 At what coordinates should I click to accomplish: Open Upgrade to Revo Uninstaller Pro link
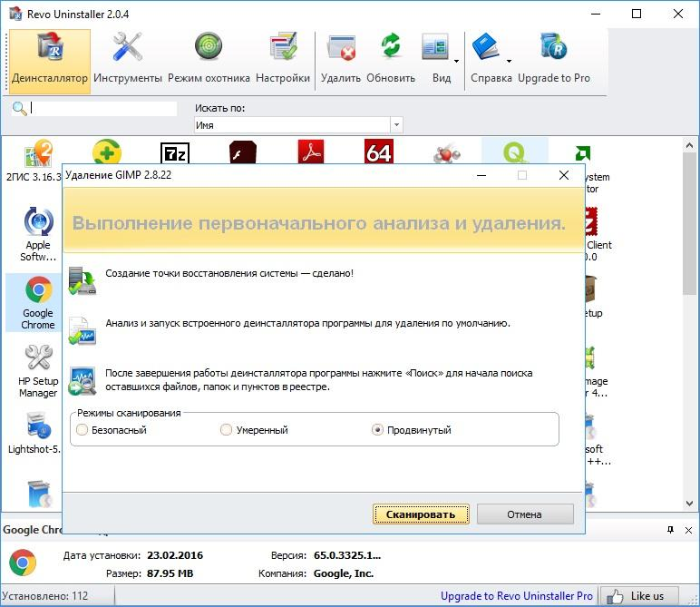click(x=517, y=596)
